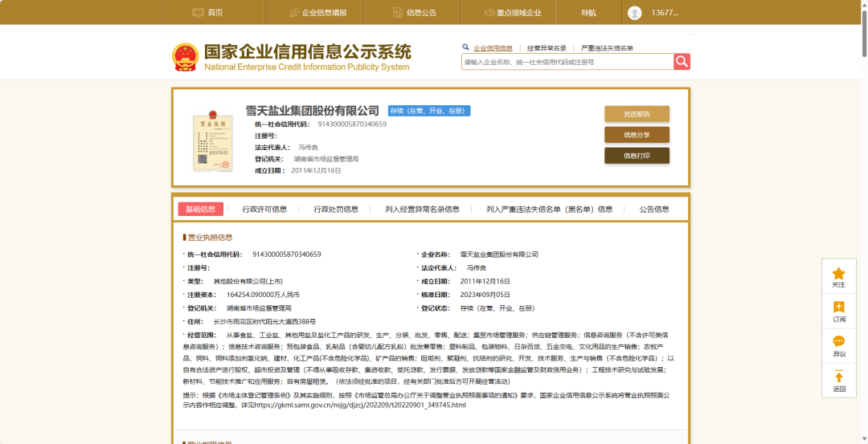Click approval date 2023年09月05日

[x=485, y=295]
